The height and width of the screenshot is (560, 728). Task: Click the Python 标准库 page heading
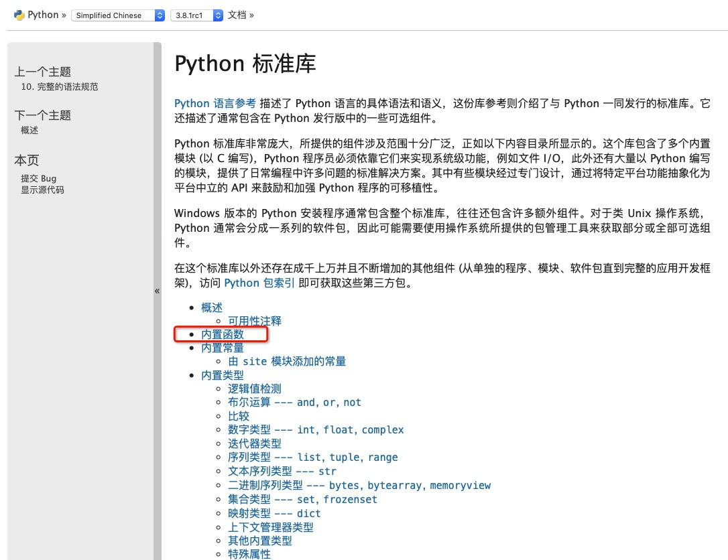point(245,64)
